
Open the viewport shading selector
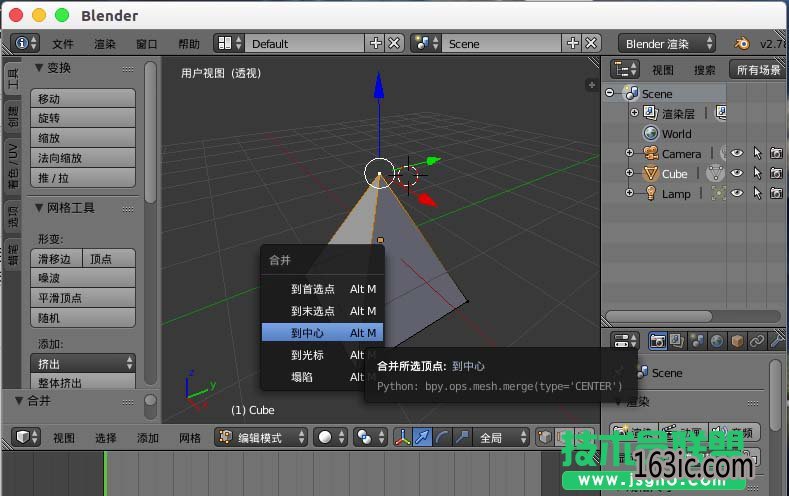[x=330, y=437]
